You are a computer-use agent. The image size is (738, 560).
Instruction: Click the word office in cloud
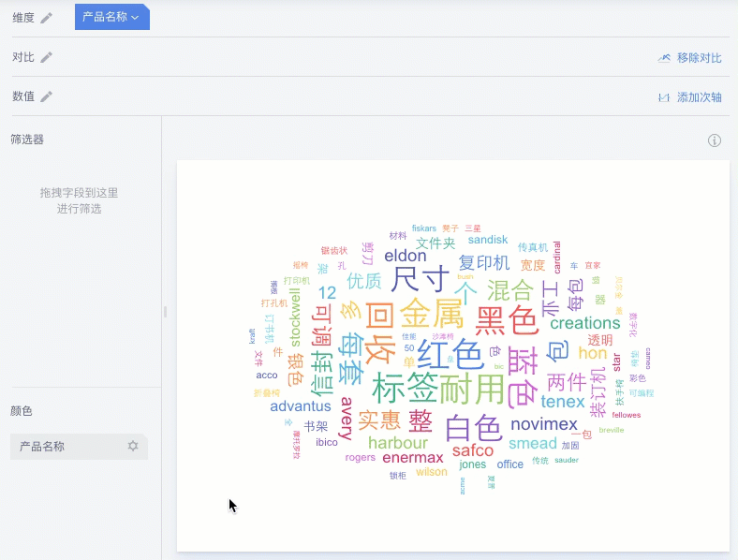(510, 464)
